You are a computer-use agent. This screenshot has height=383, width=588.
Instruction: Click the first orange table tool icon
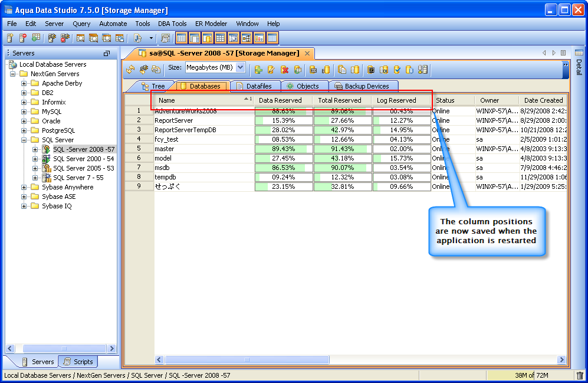(x=181, y=38)
